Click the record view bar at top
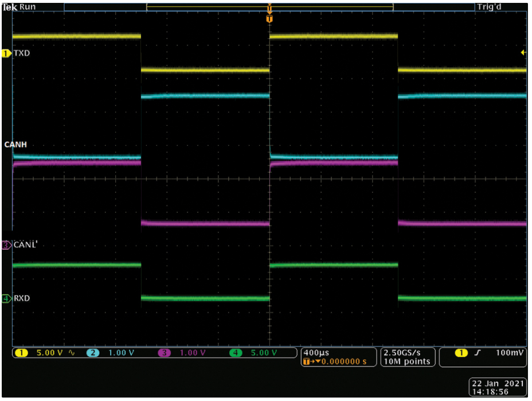Screen dimensions: 532x401 pyautogui.click(x=269, y=7)
